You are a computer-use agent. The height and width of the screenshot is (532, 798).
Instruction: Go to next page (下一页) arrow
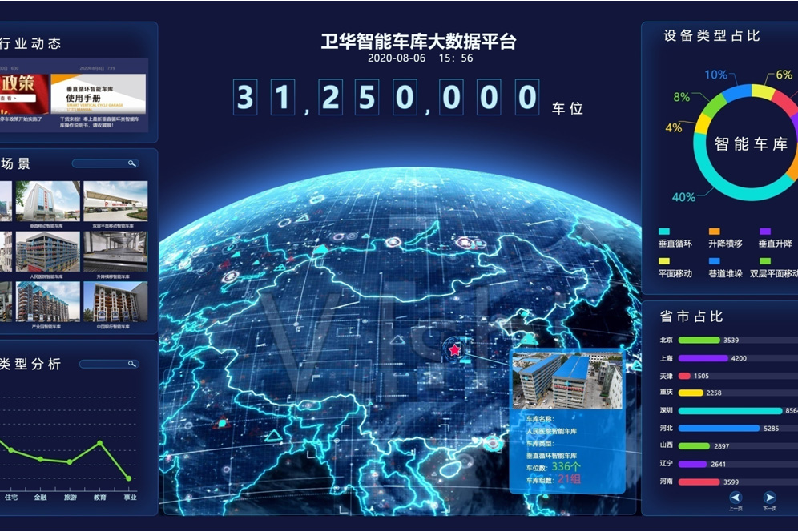click(x=769, y=498)
